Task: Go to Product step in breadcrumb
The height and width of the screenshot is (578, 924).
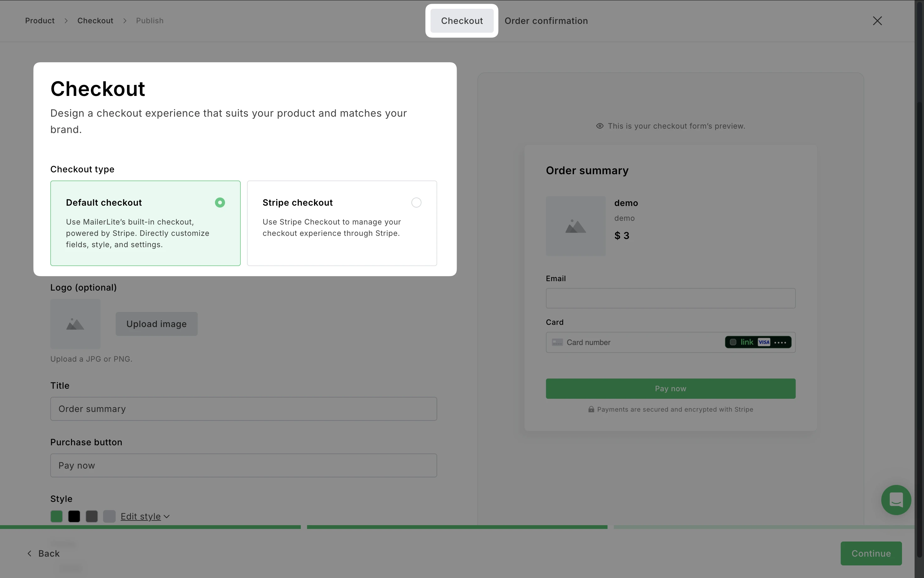Action: pos(40,21)
